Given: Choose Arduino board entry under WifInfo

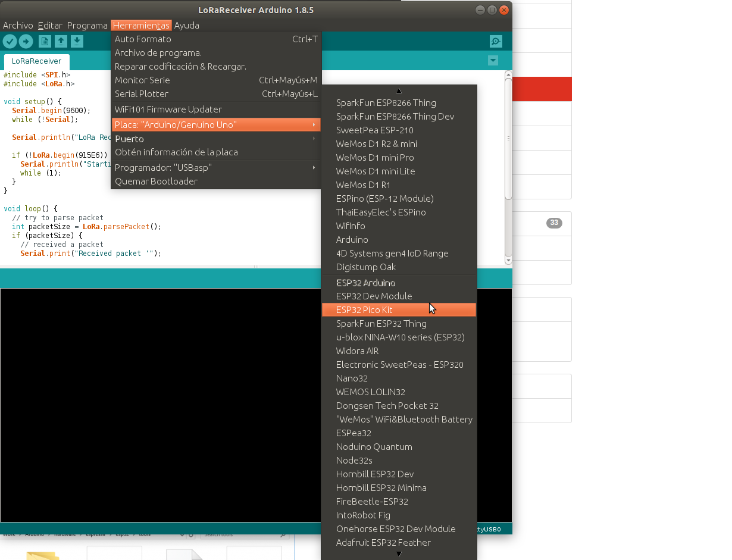Looking at the screenshot, I should [399, 240].
